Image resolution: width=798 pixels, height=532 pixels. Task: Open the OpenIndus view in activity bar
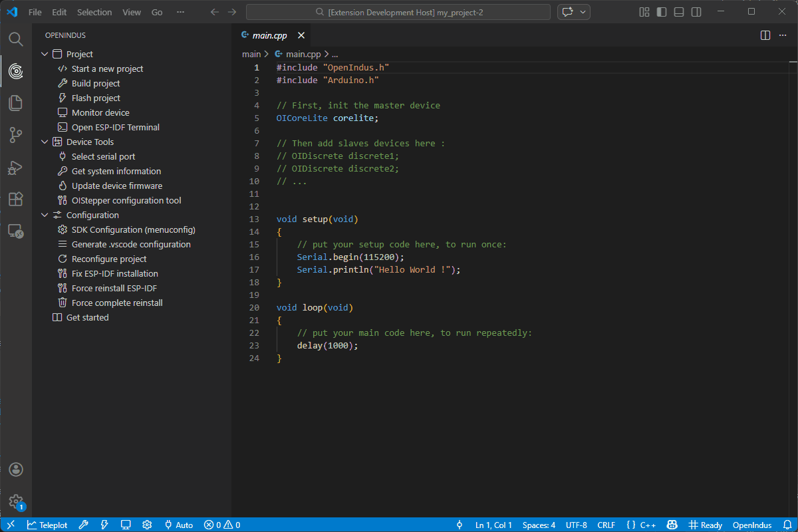click(x=16, y=70)
